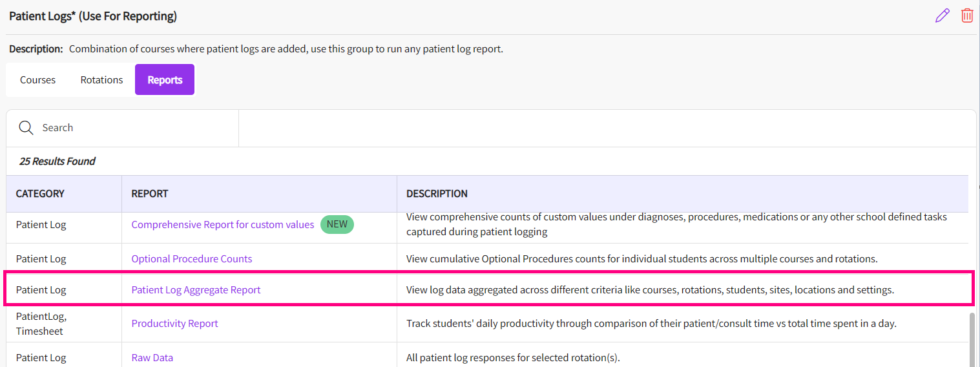The height and width of the screenshot is (367, 980).
Task: Open the Patient Log Aggregate Report
Action: pyautogui.click(x=196, y=290)
